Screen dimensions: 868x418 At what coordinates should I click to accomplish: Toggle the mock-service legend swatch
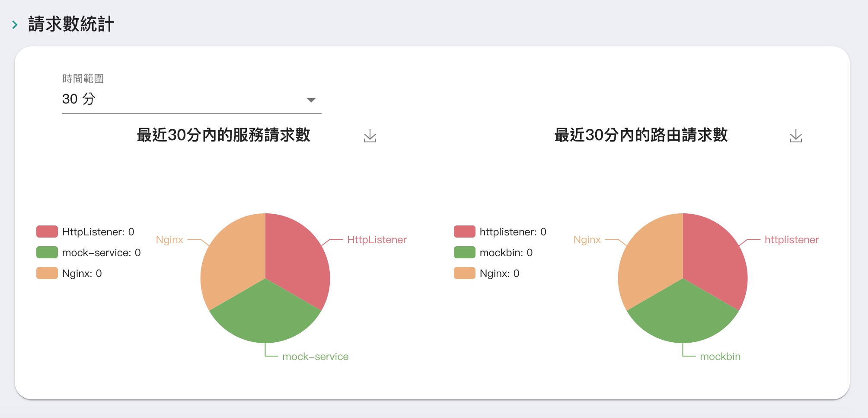47,252
